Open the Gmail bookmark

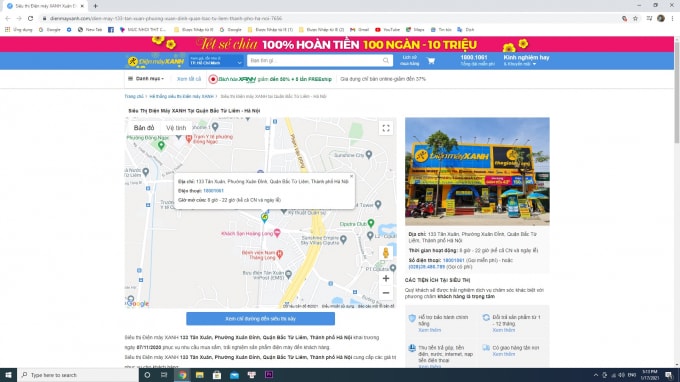point(360,29)
